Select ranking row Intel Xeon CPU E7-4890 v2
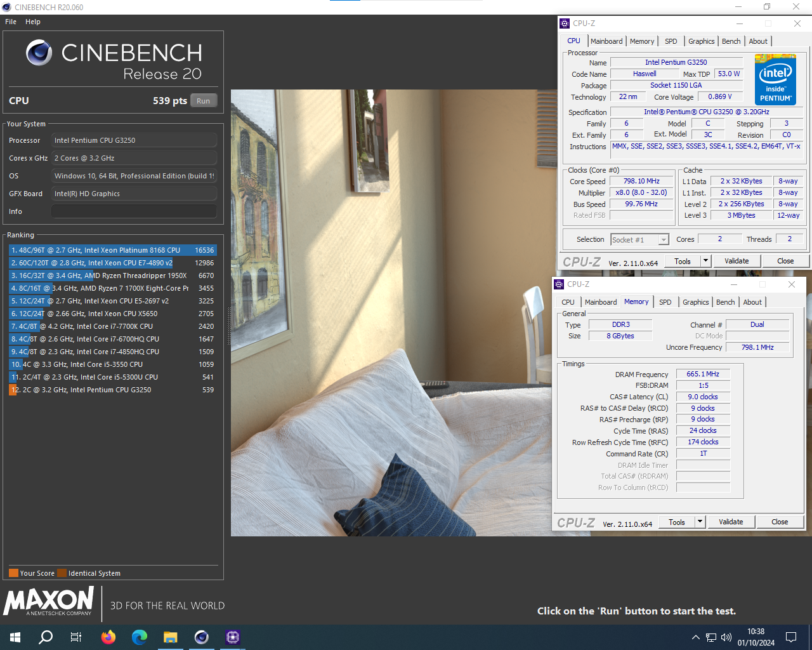The image size is (812, 650). (x=113, y=263)
